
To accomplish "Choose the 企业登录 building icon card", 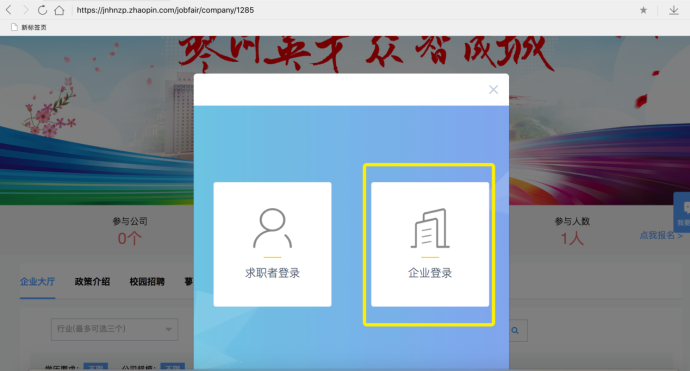I will 430,244.
